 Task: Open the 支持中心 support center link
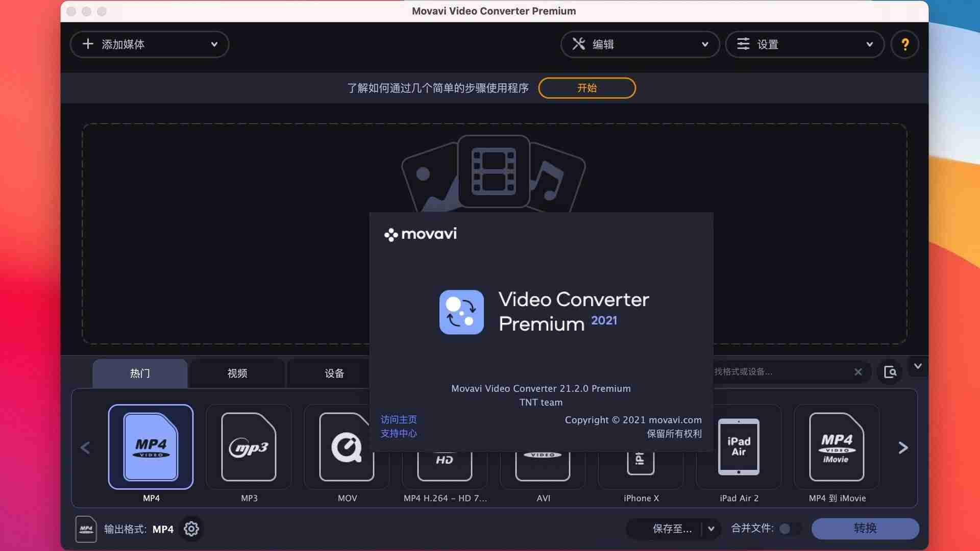(x=399, y=433)
